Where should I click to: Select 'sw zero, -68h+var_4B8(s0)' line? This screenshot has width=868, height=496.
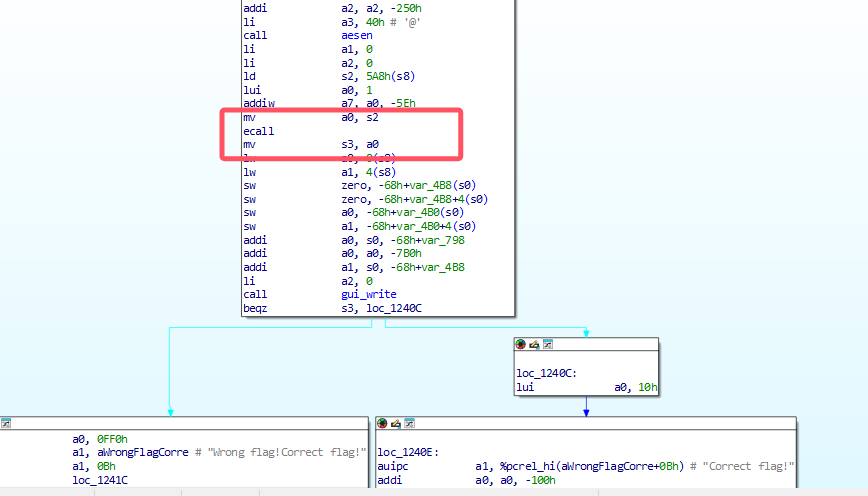coord(359,185)
